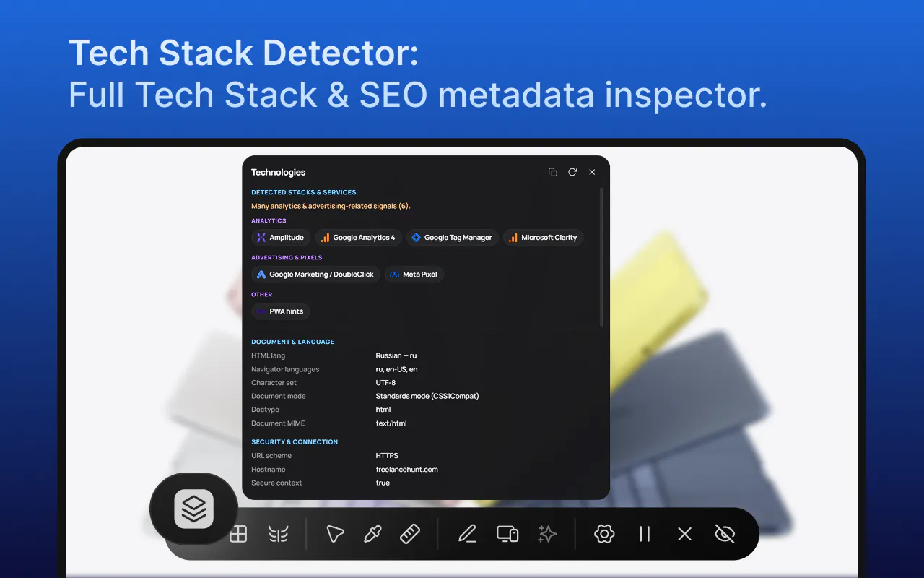This screenshot has height=578, width=924.
Task: Pause the inspector from the toolbar
Action: coord(645,534)
